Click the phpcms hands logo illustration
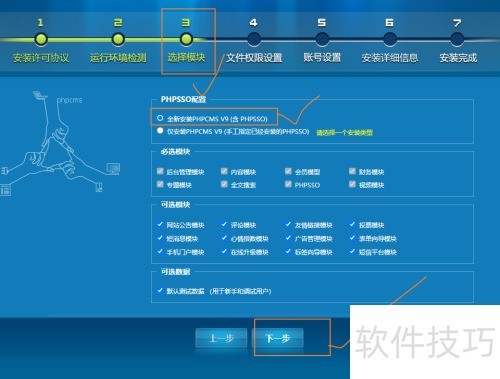500x379 pixels. (x=60, y=143)
